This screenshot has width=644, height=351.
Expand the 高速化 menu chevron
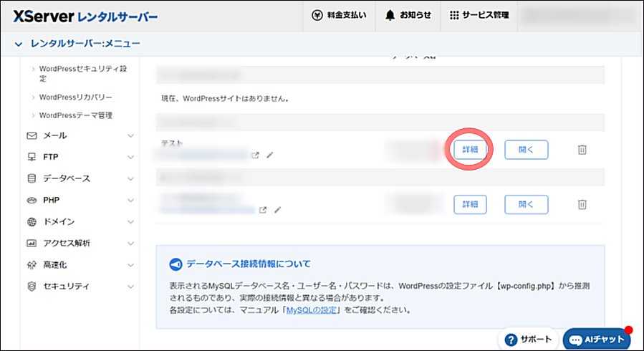click(130, 265)
